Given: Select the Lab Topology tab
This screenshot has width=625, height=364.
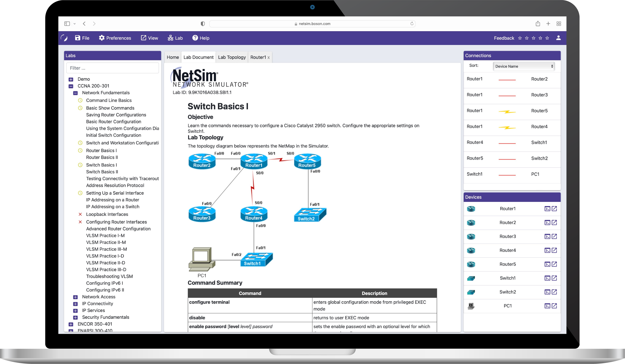Looking at the screenshot, I should point(232,57).
